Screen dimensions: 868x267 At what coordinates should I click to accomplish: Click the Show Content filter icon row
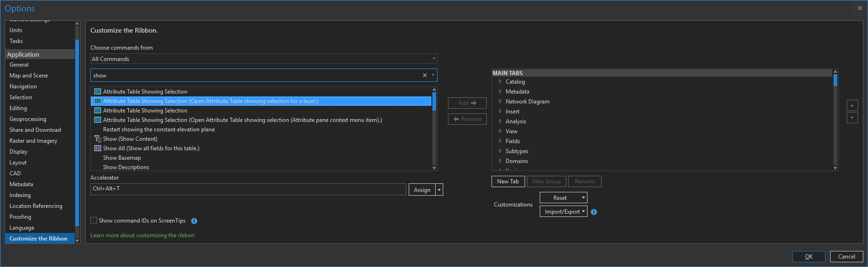tap(261, 139)
